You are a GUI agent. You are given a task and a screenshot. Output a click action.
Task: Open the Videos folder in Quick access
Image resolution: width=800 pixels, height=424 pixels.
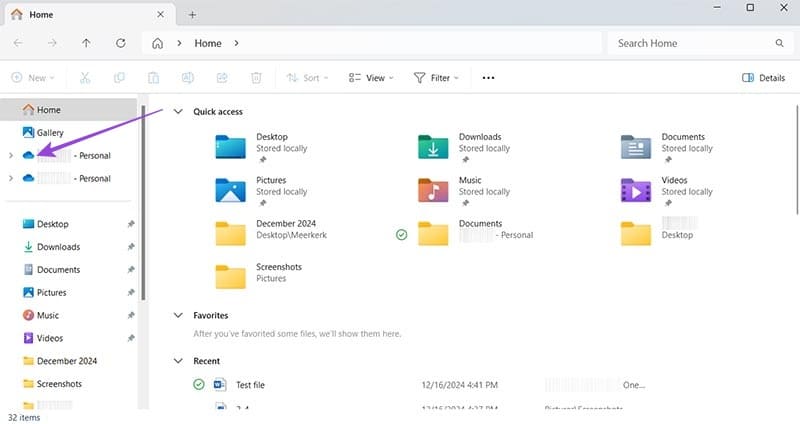coord(635,190)
